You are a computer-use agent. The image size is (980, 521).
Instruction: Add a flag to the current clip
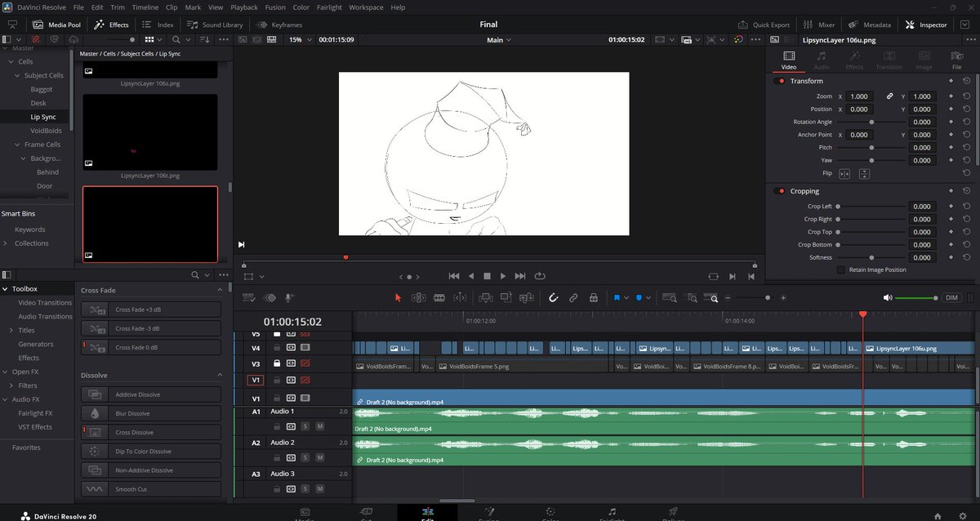pos(618,297)
